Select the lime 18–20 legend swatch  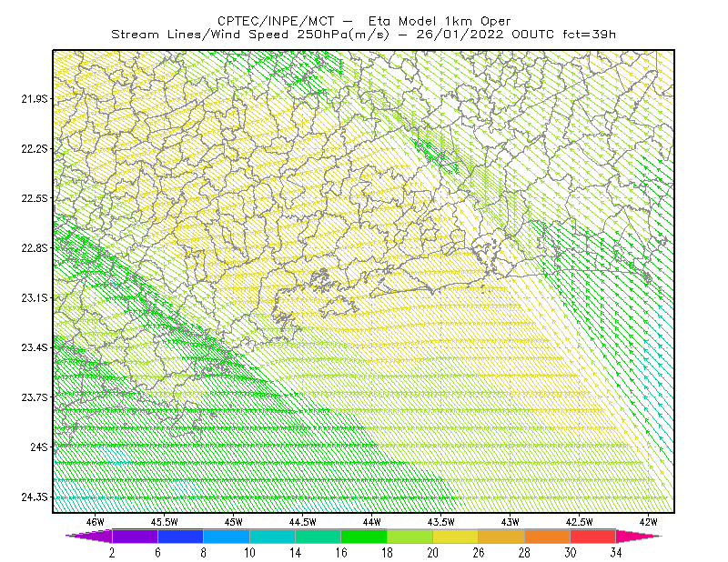click(x=410, y=536)
